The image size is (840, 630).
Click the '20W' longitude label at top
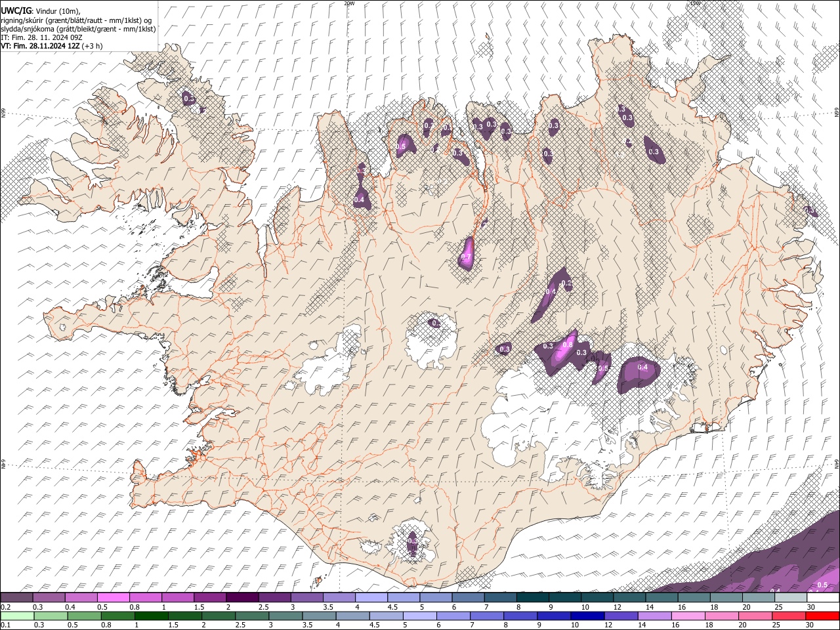349,3
